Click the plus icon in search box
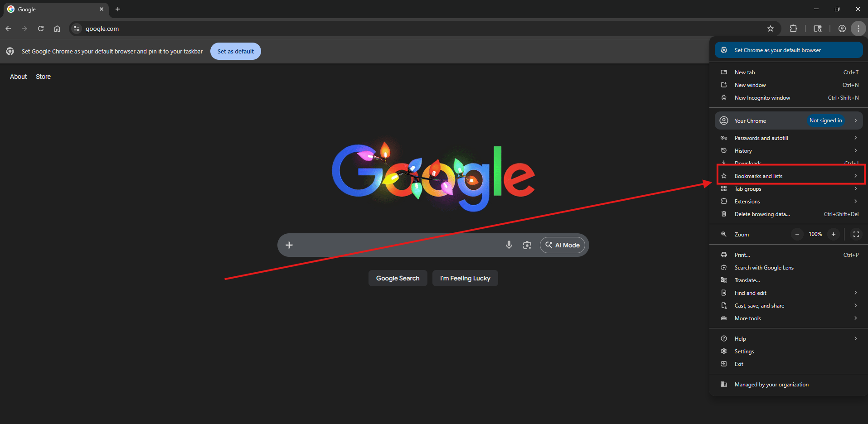 pyautogui.click(x=289, y=245)
